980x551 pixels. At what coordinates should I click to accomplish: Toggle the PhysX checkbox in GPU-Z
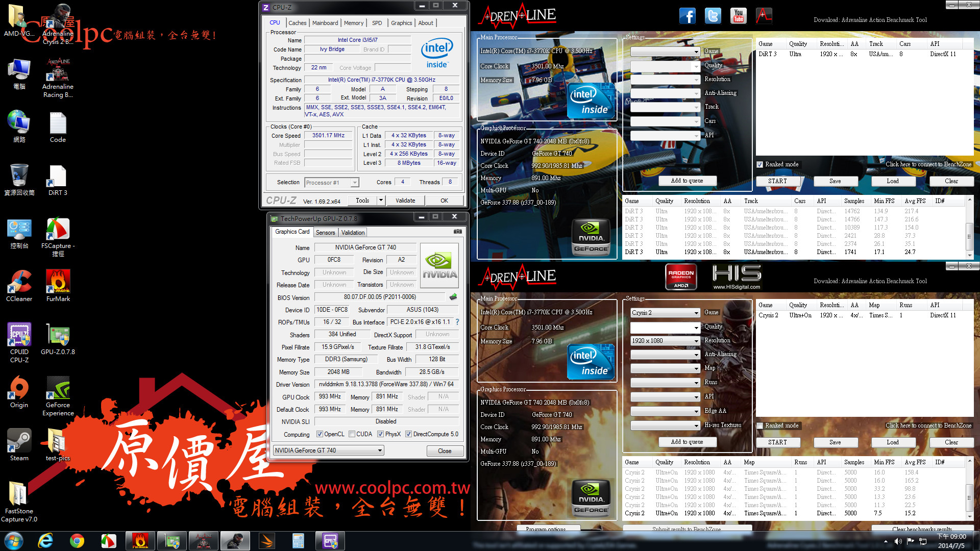[x=381, y=434]
